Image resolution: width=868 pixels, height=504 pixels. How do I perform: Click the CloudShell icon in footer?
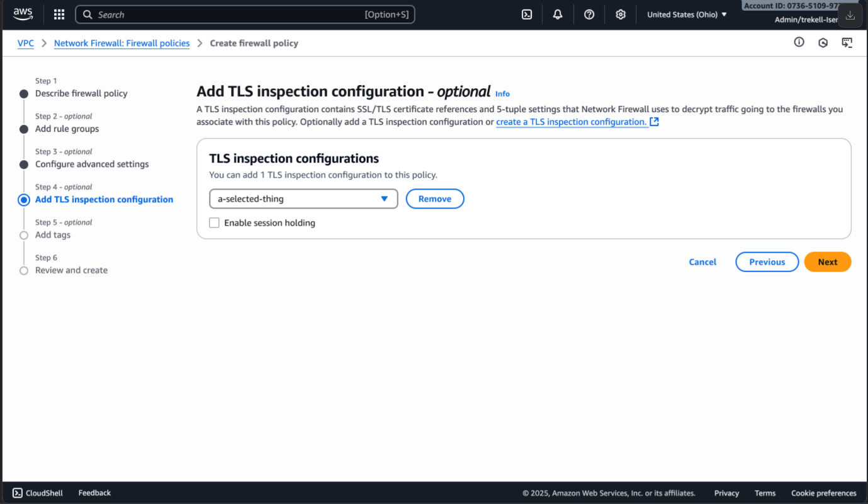18,493
